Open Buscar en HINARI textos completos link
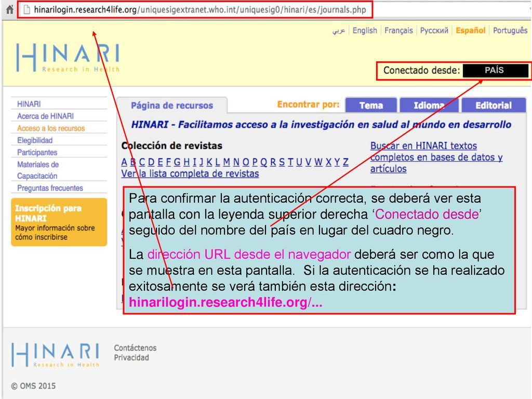Screen dimensions: 532x399 coord(436,157)
